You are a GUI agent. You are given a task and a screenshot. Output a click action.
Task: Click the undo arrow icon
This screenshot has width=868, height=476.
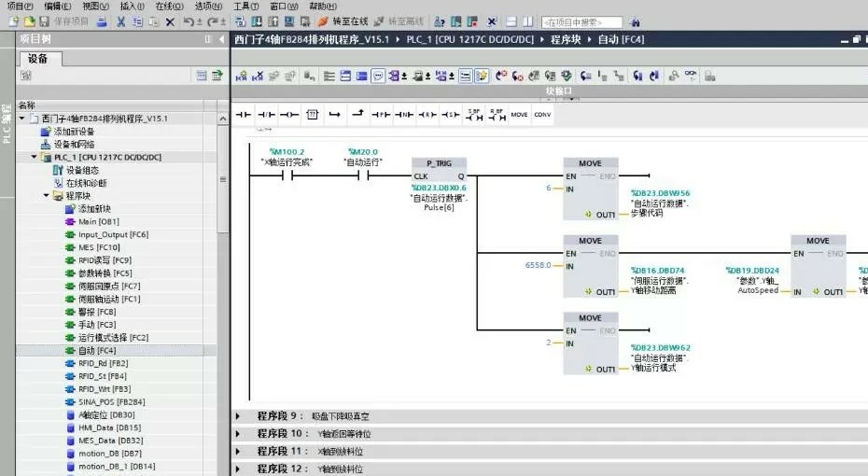pos(189,21)
